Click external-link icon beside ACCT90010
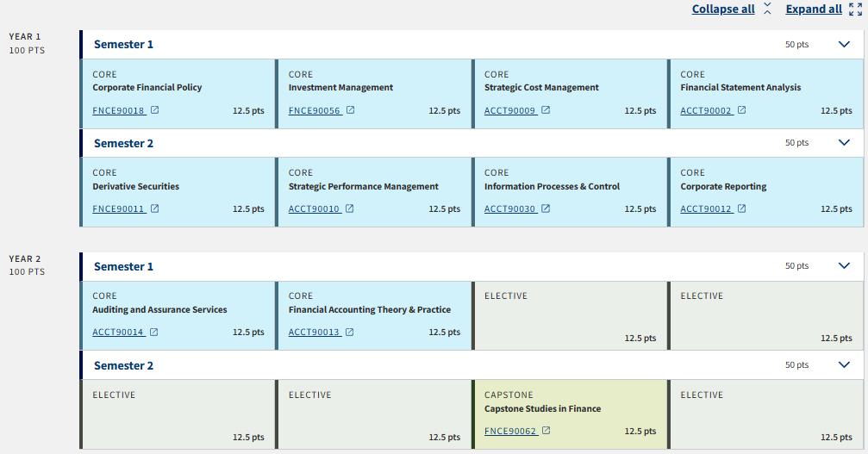This screenshot has height=454, width=868. click(350, 208)
